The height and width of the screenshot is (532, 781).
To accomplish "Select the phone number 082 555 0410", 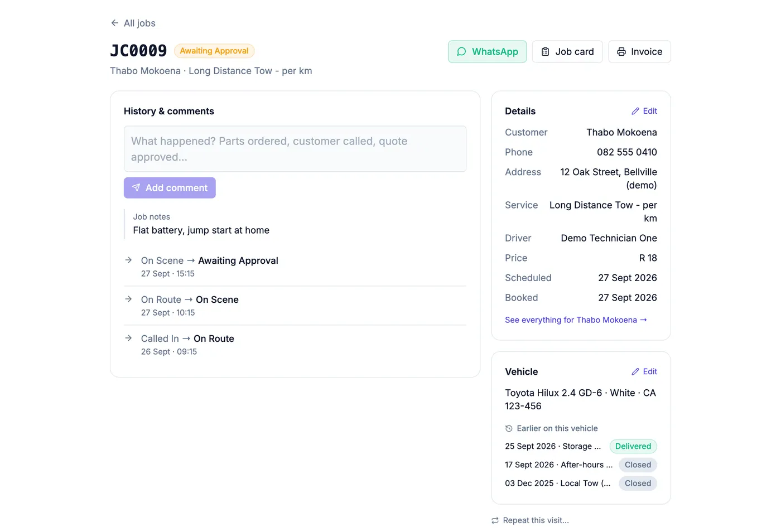I will 627,152.
